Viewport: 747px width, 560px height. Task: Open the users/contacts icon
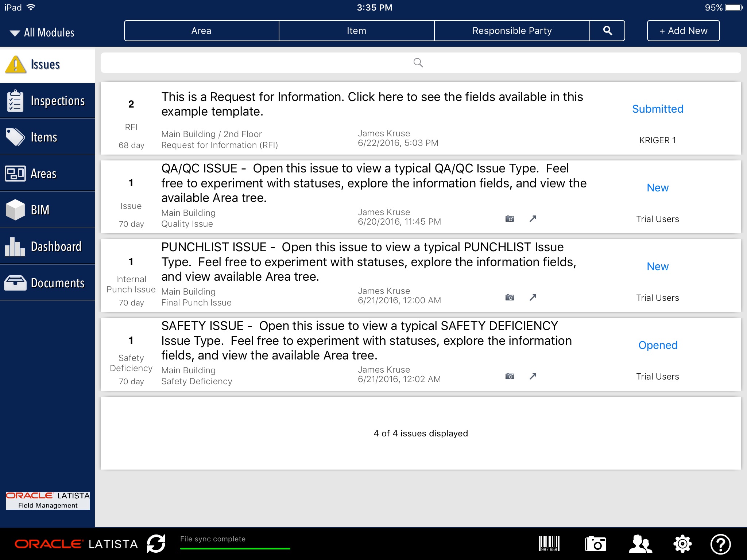(x=640, y=544)
